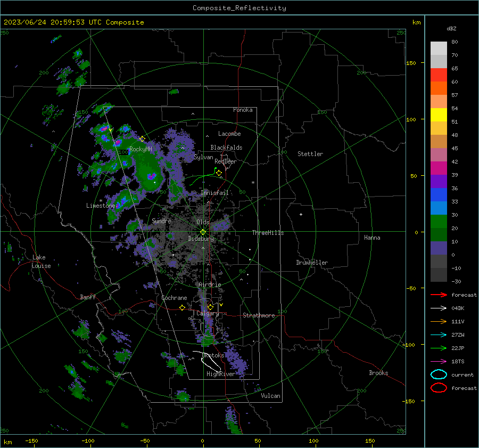The image size is (479, 448).
Task: Click the white 04DK arrow in legend
Action: [x=439, y=308]
